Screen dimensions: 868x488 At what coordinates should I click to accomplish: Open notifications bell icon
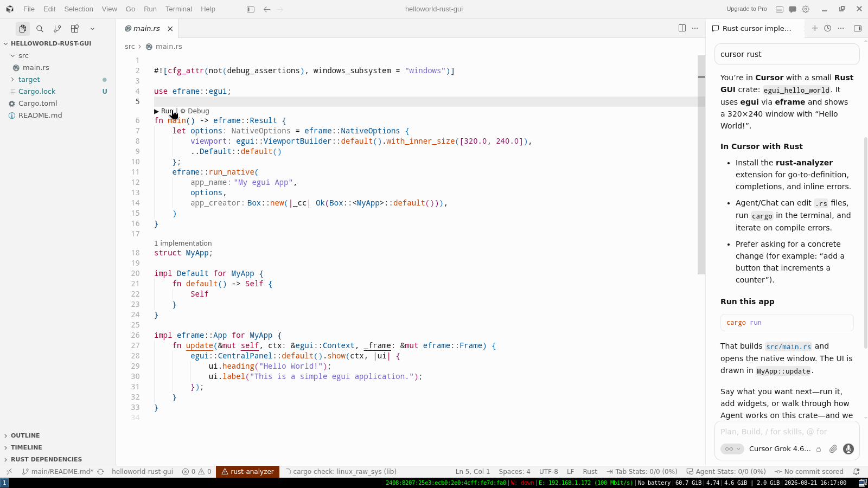[857, 472]
